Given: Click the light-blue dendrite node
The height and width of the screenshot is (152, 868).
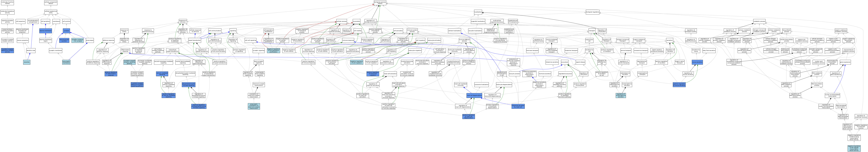Looking at the screenshot, I should [27, 62].
